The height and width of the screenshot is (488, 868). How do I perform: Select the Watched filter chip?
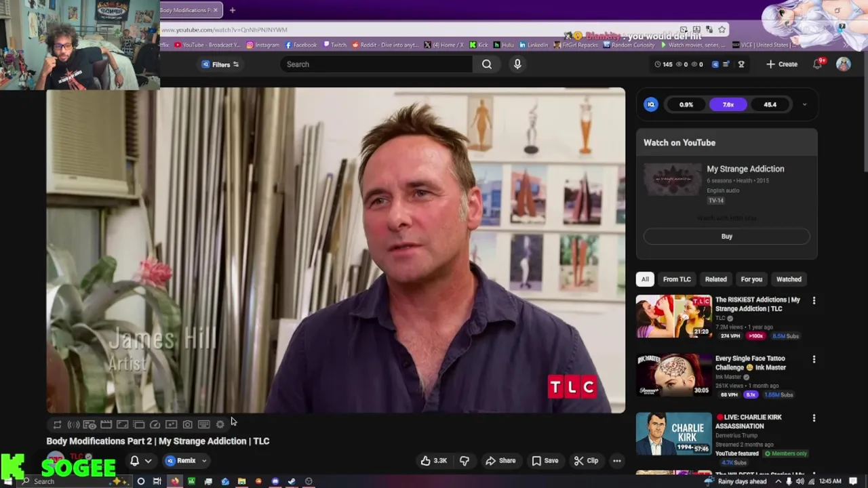[x=789, y=279]
